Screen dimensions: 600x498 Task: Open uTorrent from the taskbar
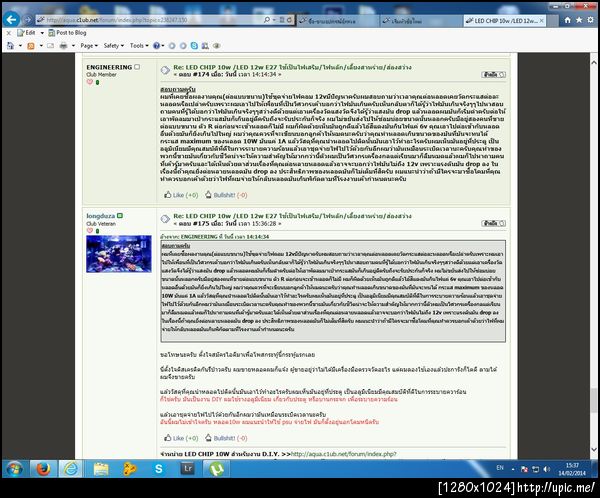click(x=217, y=469)
